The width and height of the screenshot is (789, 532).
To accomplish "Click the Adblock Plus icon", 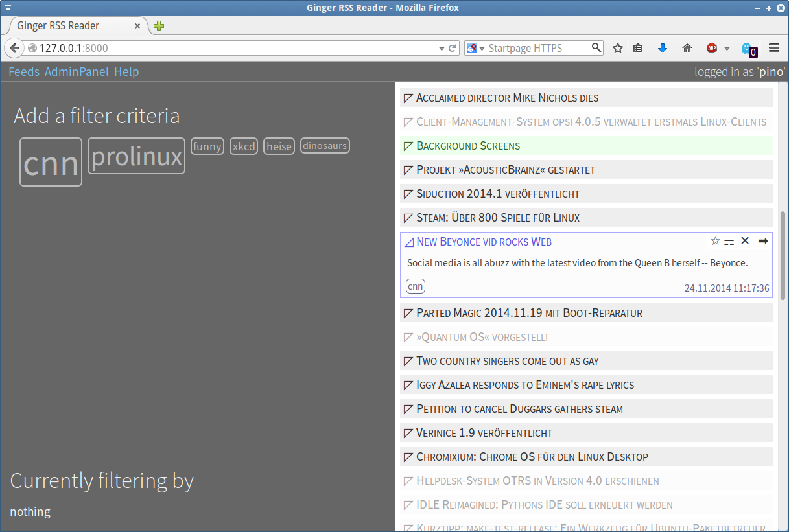I will (x=712, y=48).
